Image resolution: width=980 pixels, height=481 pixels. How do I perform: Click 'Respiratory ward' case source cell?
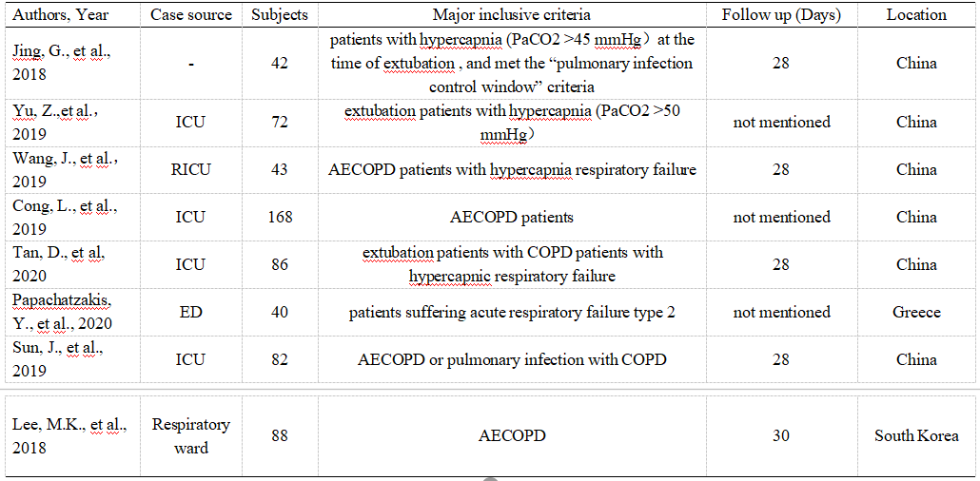point(190,435)
